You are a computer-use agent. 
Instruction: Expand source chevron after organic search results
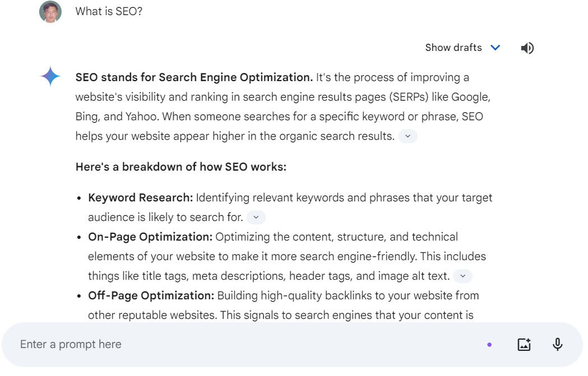pyautogui.click(x=408, y=137)
